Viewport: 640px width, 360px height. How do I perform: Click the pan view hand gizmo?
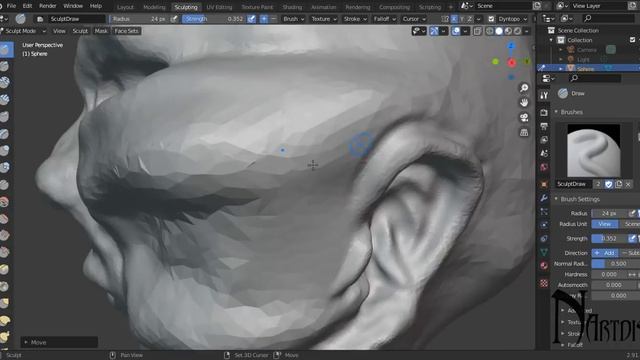pyautogui.click(x=524, y=102)
